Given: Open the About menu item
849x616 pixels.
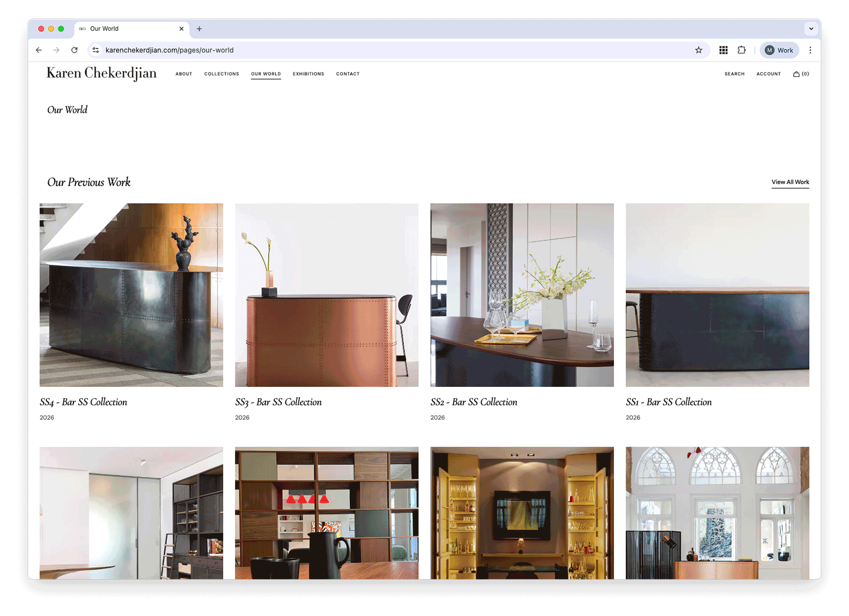Looking at the screenshot, I should pos(184,74).
